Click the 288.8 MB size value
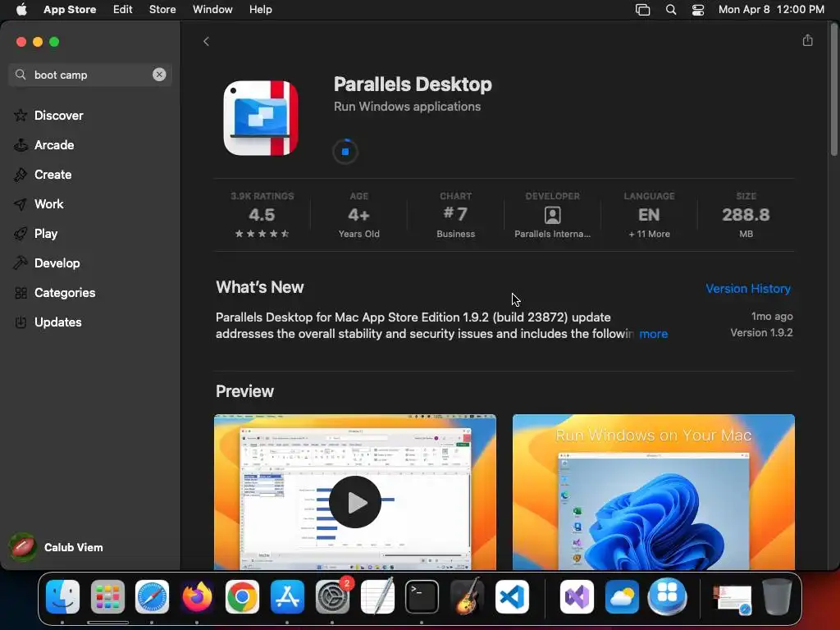 [x=746, y=216]
